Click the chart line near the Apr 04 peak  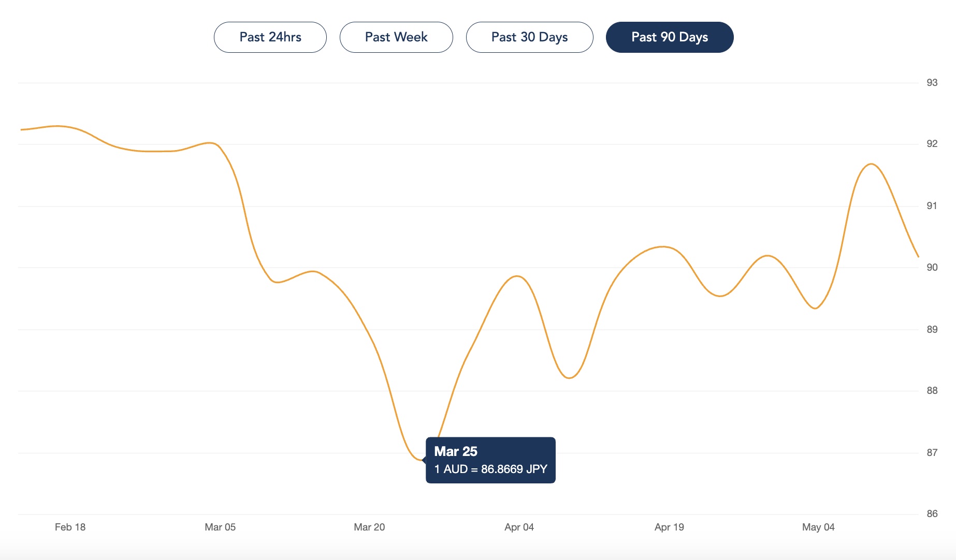pos(515,277)
